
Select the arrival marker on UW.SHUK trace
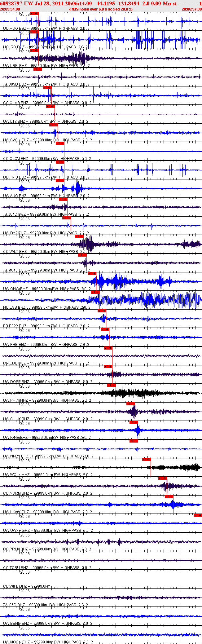point(131,404)
